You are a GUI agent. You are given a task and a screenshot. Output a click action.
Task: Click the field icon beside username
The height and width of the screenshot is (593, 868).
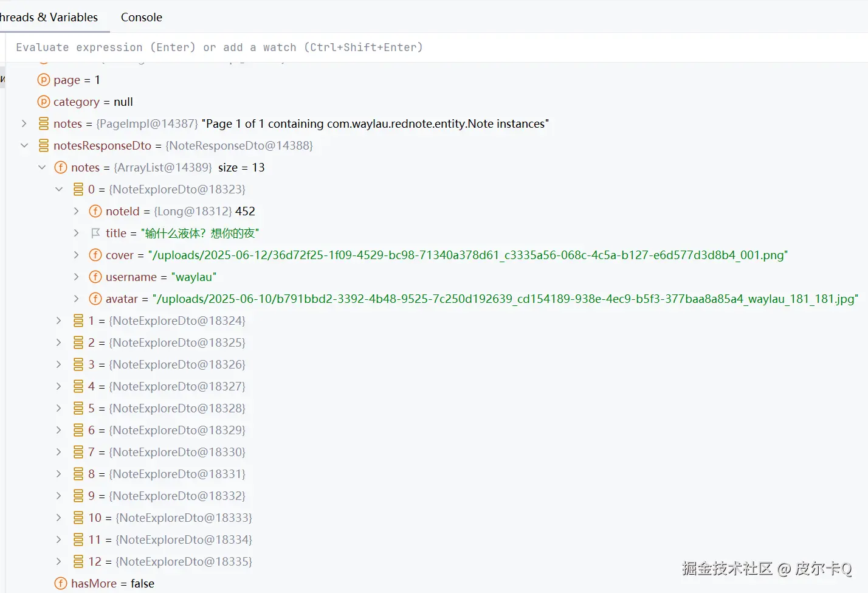pyautogui.click(x=95, y=277)
